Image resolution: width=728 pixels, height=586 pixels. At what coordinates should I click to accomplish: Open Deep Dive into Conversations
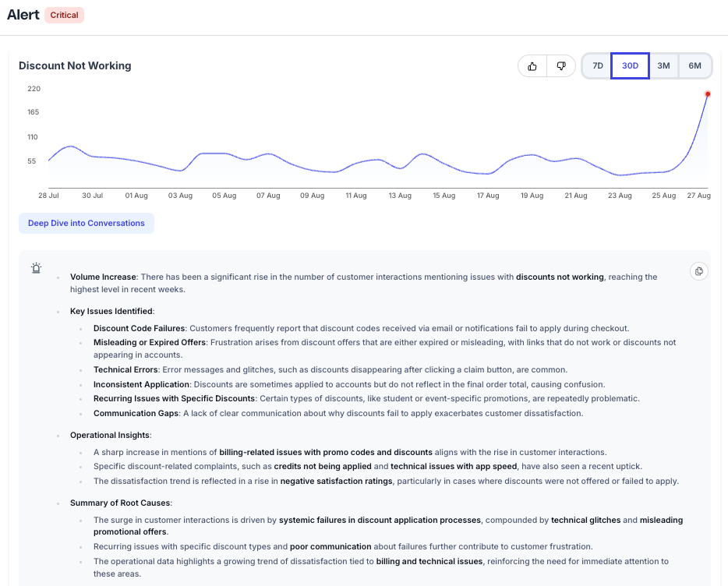coord(87,223)
